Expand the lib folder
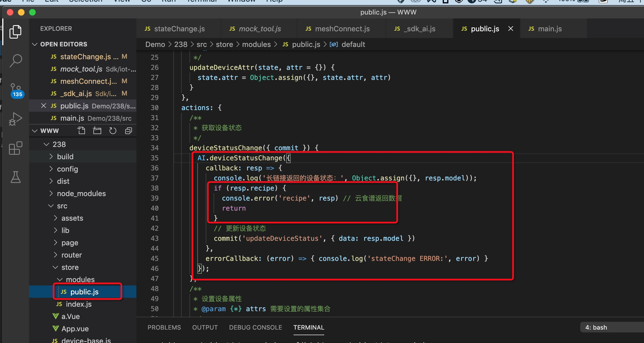This screenshot has width=644, height=343. pyautogui.click(x=55, y=230)
